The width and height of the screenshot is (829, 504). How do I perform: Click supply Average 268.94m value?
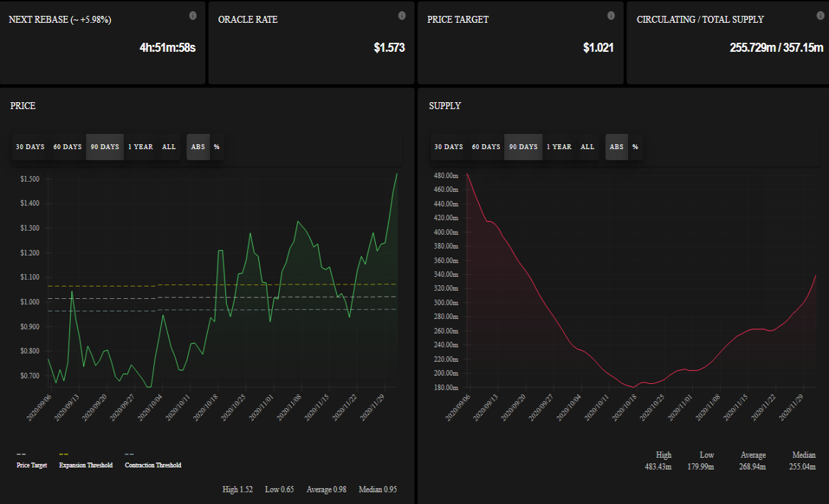(x=752, y=467)
